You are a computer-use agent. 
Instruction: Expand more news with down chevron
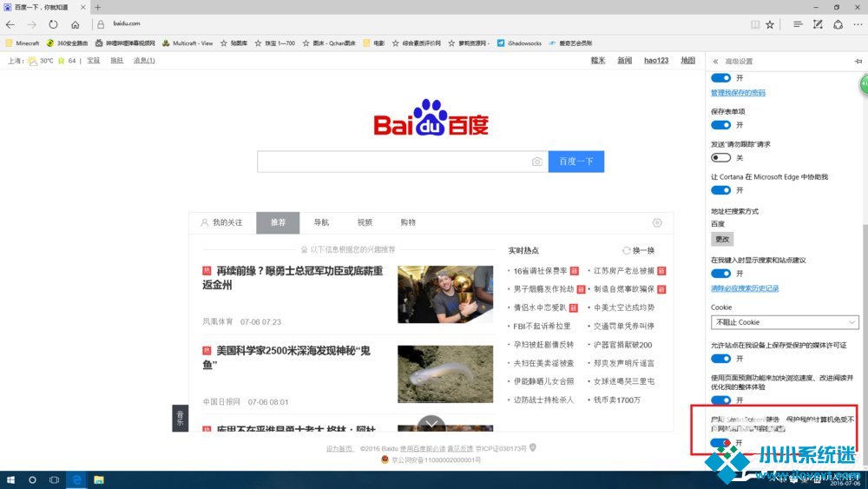(431, 424)
